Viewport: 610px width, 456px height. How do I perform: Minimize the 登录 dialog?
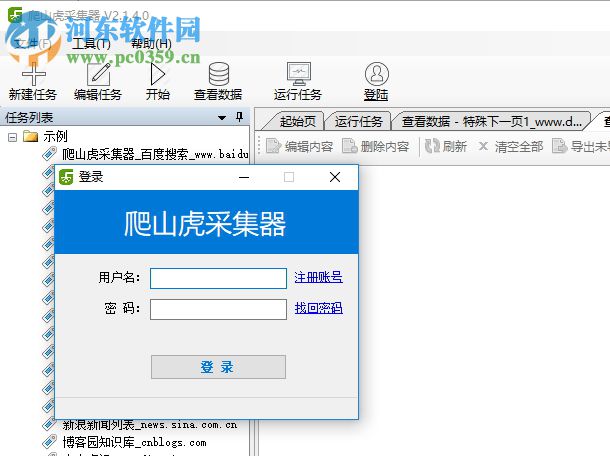coord(244,177)
